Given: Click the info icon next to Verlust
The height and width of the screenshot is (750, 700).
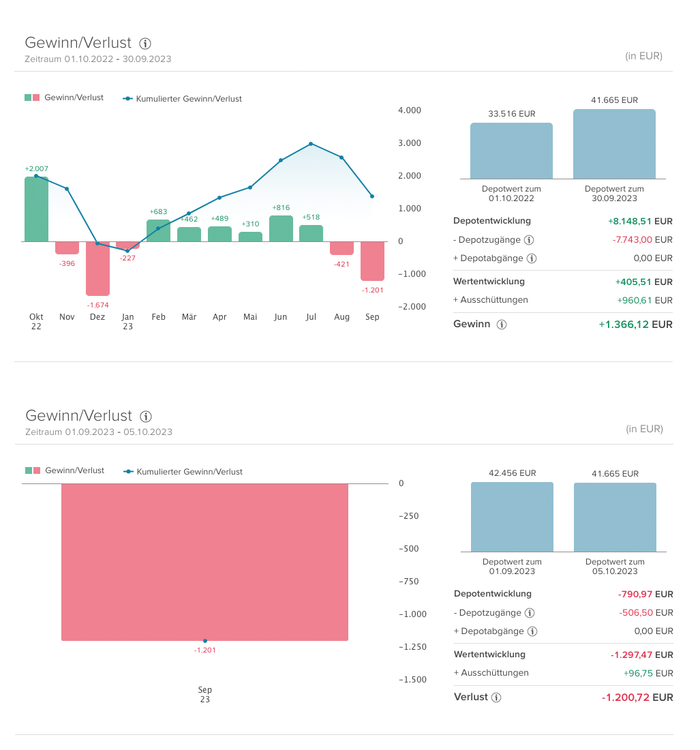Looking at the screenshot, I should [496, 697].
